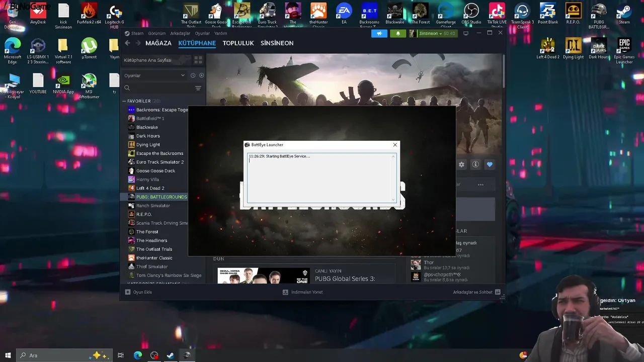Open İndirmeleri Yönet downloads link

coord(303,292)
